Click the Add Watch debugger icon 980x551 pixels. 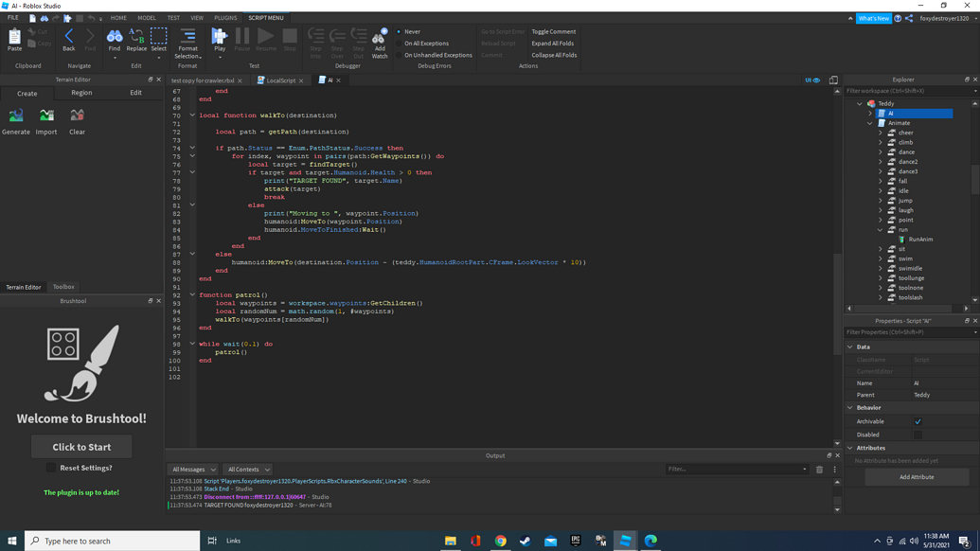[381, 43]
